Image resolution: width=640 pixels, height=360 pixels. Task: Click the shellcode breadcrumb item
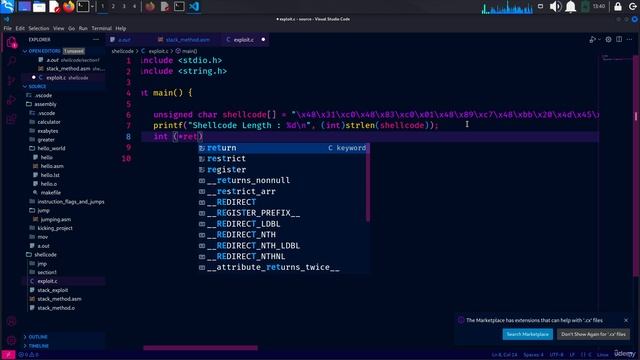(122, 51)
